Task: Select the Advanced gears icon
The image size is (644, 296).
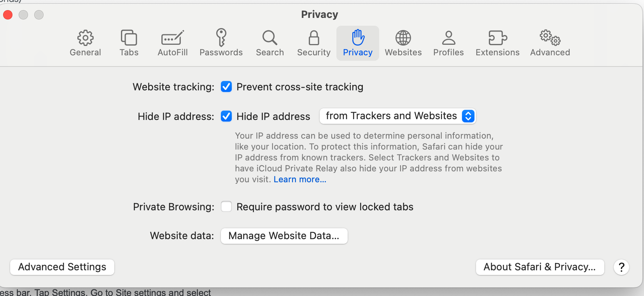Action: pyautogui.click(x=549, y=43)
